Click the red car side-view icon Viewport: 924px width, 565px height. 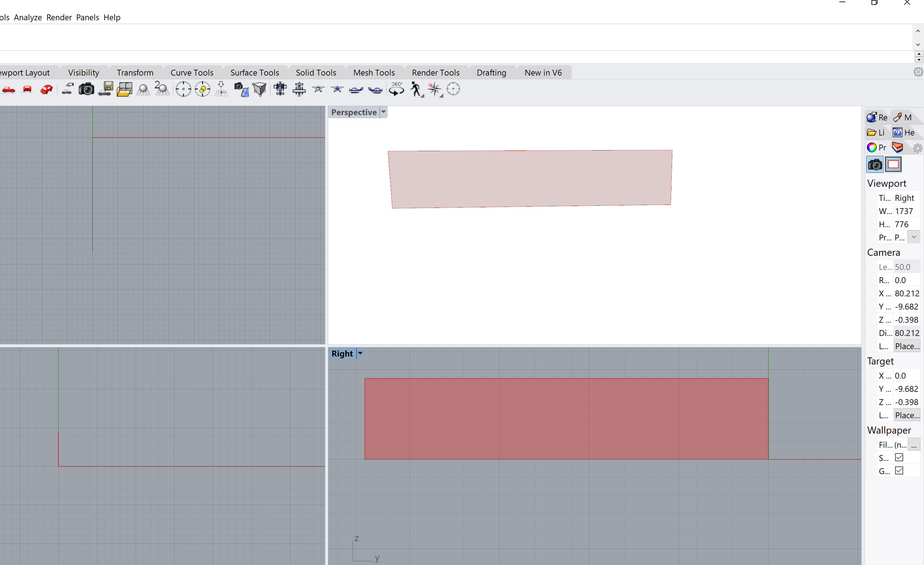pos(9,90)
